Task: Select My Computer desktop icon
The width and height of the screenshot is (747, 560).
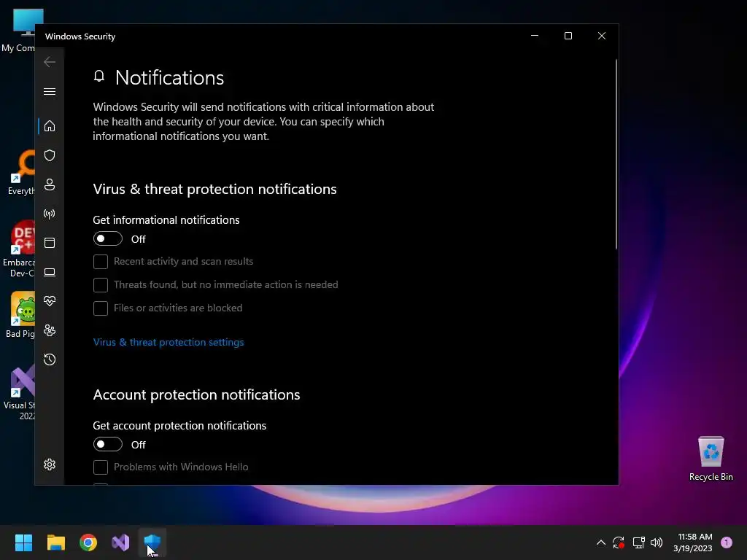Action: [18, 30]
